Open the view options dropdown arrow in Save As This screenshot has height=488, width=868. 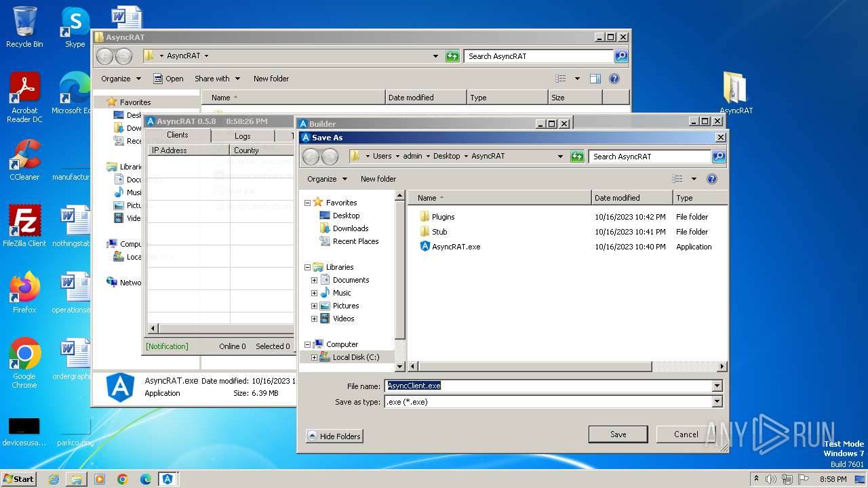coord(694,179)
